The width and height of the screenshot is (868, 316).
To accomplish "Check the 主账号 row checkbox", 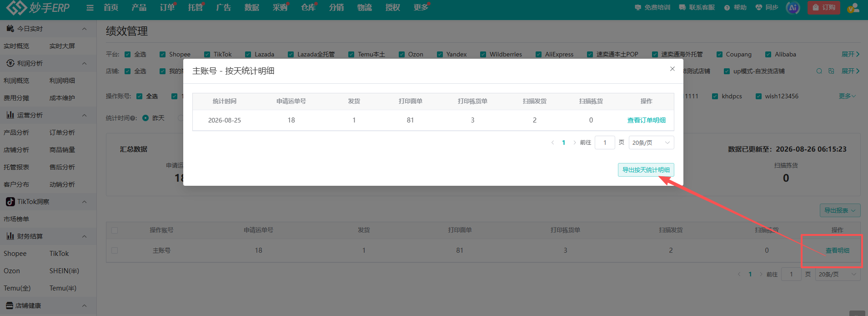I will point(115,250).
